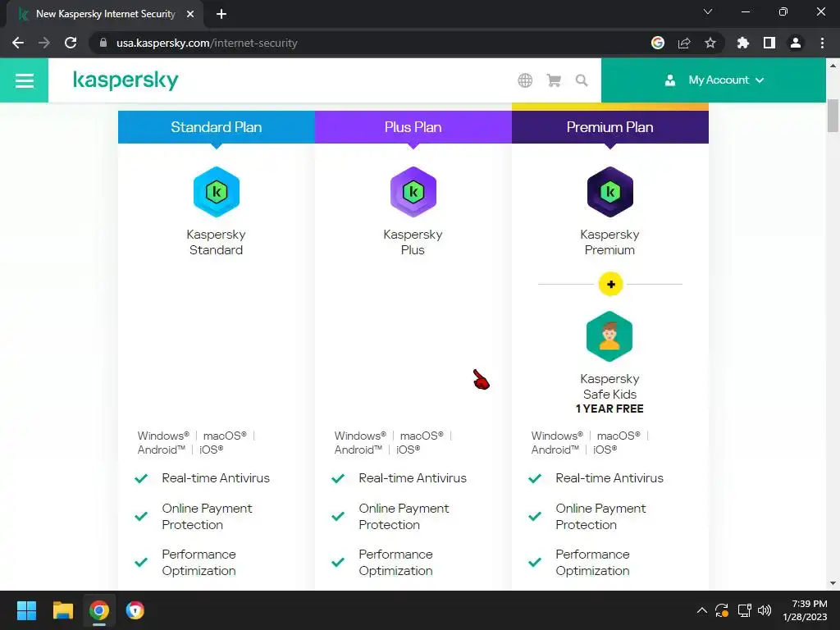The width and height of the screenshot is (840, 630).
Task: Click the scrollbar down arrow
Action: coord(833,583)
